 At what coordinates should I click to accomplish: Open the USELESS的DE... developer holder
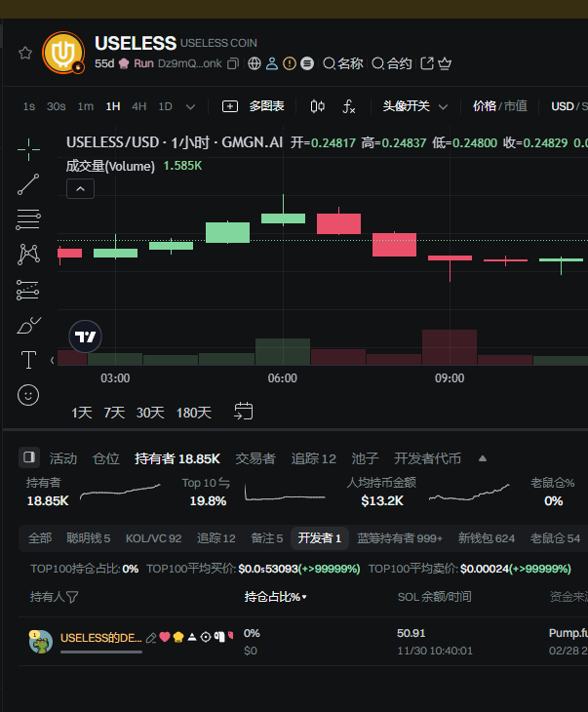click(100, 638)
